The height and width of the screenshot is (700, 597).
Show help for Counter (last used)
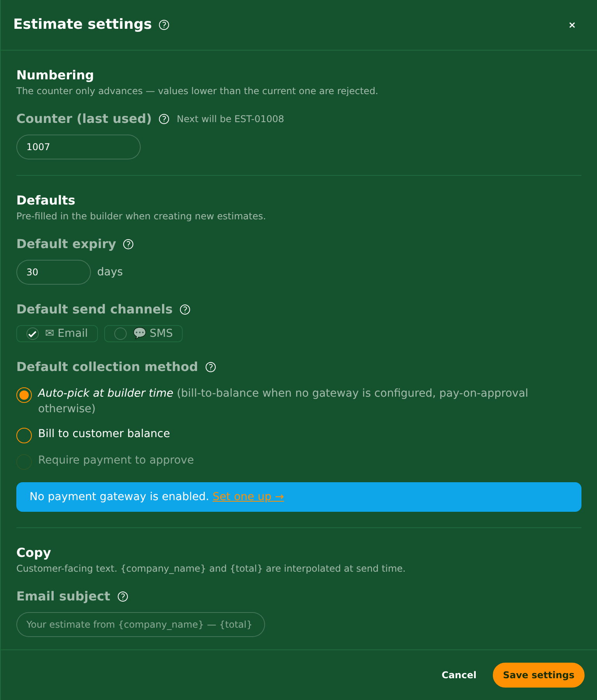point(164,119)
